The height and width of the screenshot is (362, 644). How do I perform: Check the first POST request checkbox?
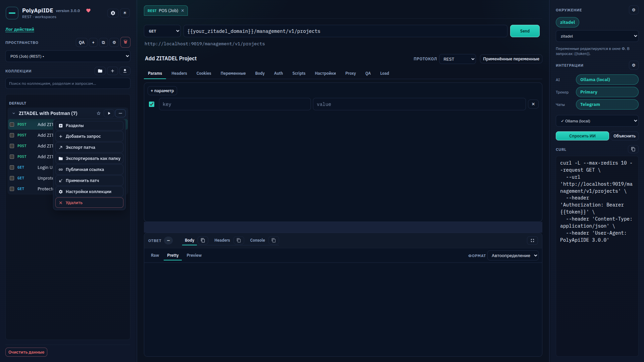point(12,124)
